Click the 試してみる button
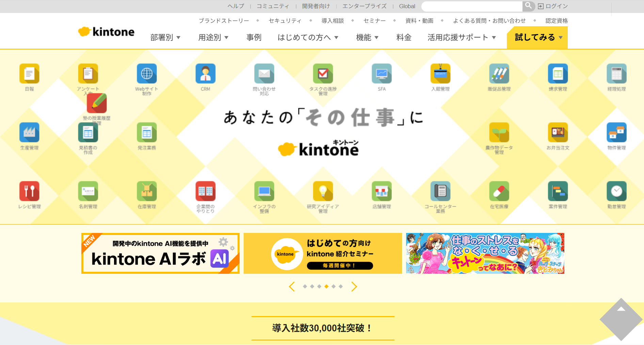The width and height of the screenshot is (644, 345). point(536,37)
